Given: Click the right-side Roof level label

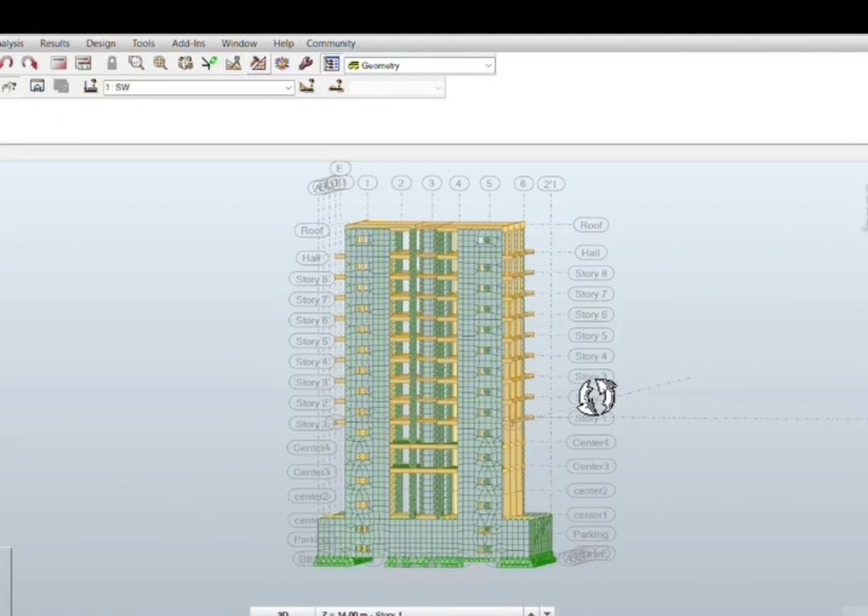Looking at the screenshot, I should [x=592, y=225].
